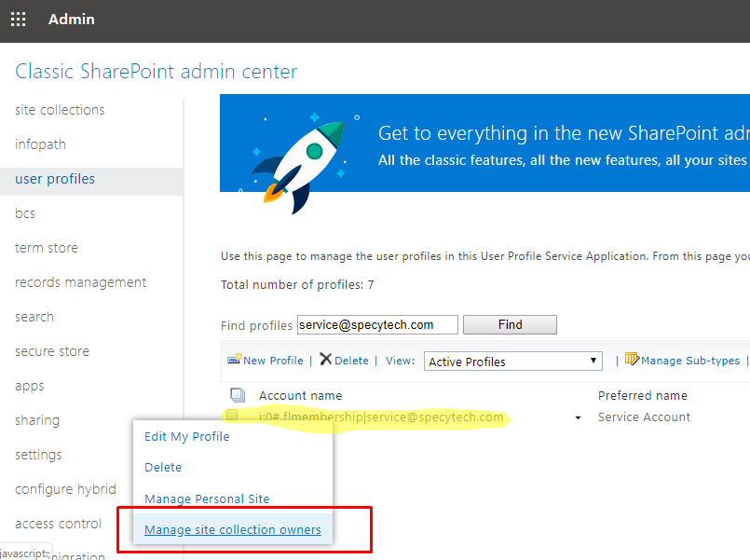The height and width of the screenshot is (560, 750).
Task: Click the select-all icon beside Account name
Action: point(238,395)
